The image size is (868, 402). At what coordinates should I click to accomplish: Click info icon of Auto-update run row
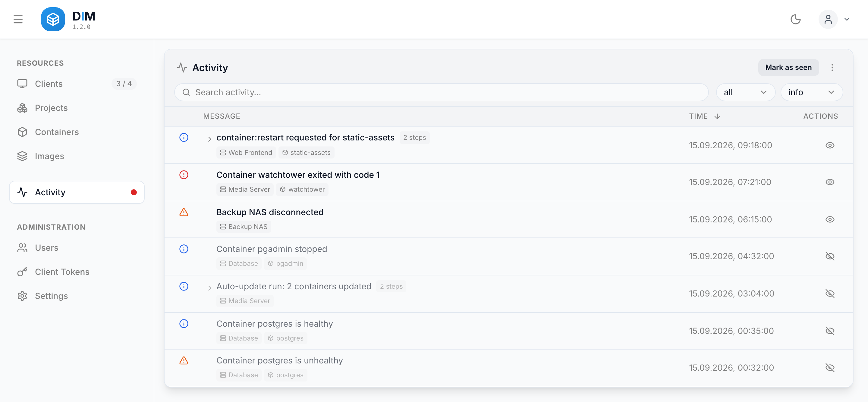(184, 286)
